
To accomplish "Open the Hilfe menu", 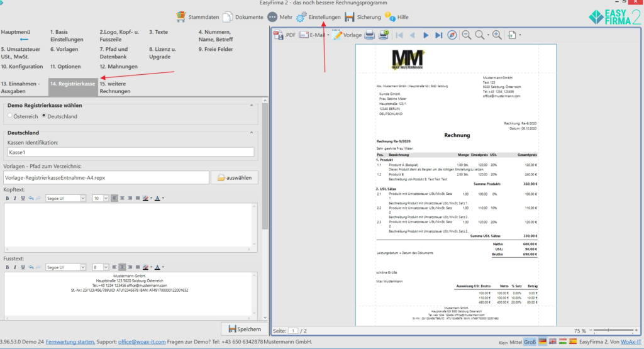I will click(x=396, y=17).
